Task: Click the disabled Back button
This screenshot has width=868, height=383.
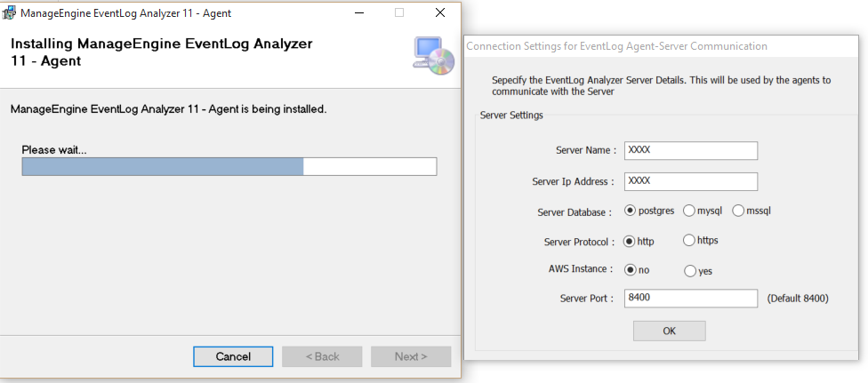Action: (x=322, y=356)
